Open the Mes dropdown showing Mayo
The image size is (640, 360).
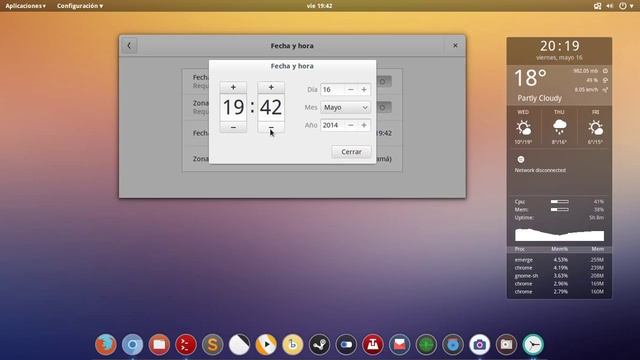point(345,107)
